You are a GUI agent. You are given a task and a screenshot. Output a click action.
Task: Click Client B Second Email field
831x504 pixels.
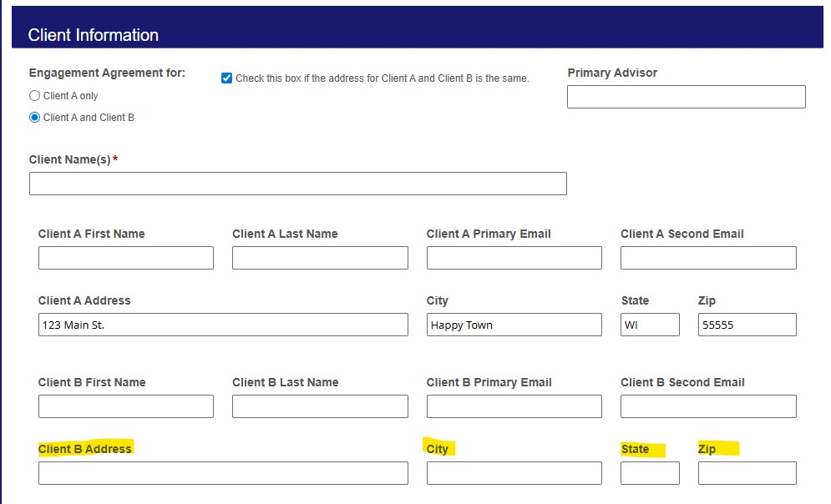(708, 406)
